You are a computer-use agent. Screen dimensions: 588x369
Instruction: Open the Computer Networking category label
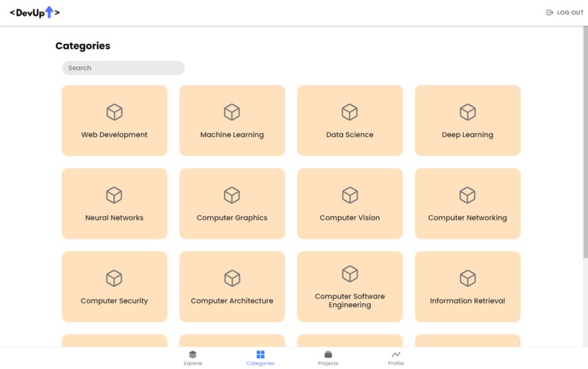coord(467,218)
